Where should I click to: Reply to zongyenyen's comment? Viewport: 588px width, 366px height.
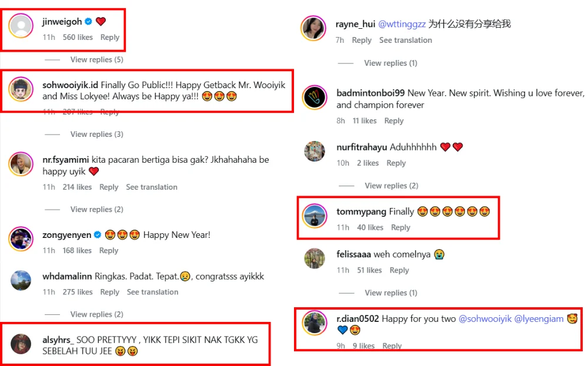(109, 250)
